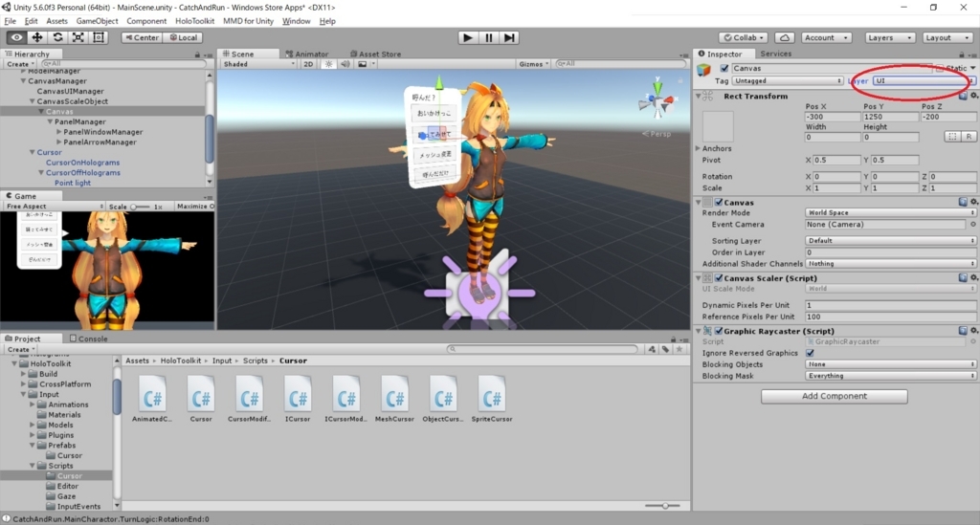Open the Layers dropdown in toolbar
Image resolution: width=980 pixels, height=525 pixels.
pos(890,37)
